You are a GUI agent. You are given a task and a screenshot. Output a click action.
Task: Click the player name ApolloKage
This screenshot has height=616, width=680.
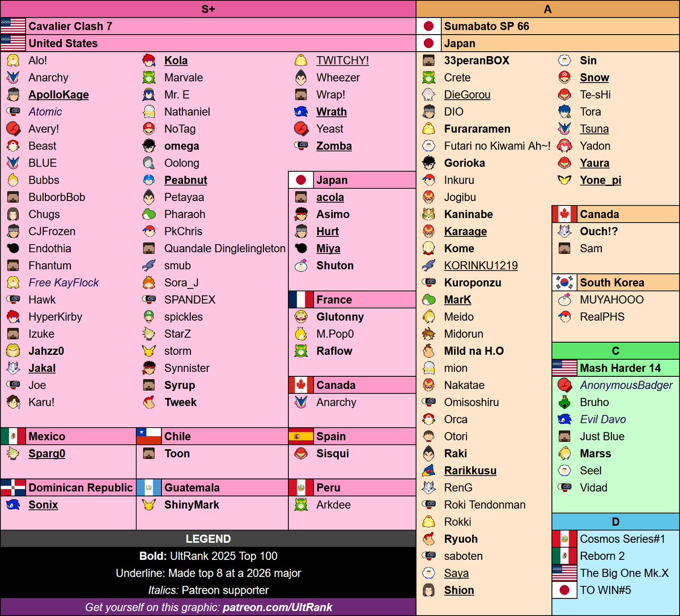coord(58,95)
